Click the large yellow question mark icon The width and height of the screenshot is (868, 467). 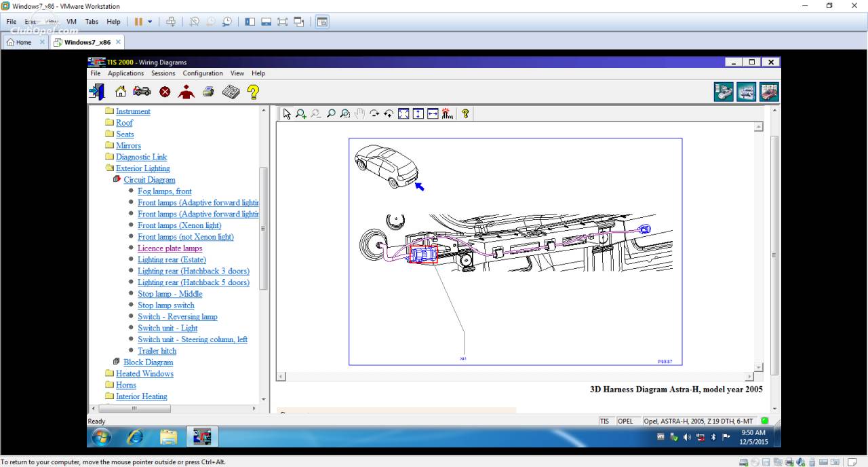253,92
